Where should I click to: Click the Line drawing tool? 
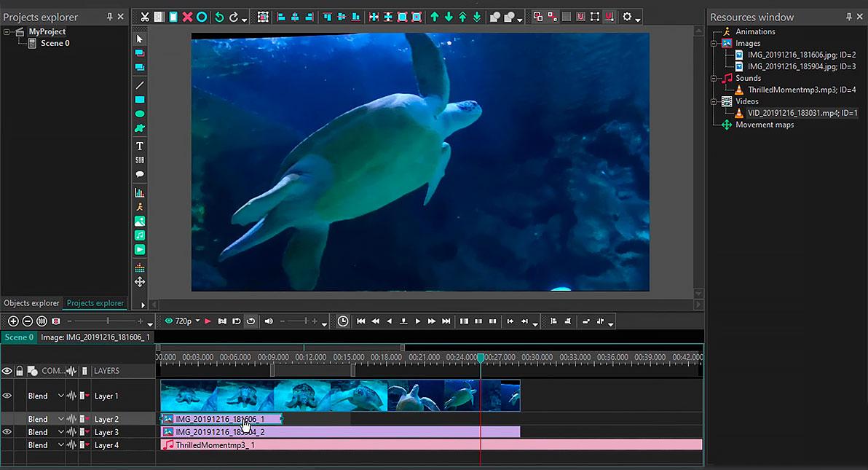click(x=140, y=85)
